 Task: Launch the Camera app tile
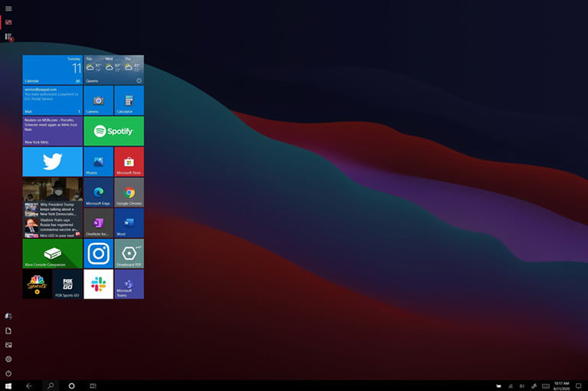[x=98, y=100]
